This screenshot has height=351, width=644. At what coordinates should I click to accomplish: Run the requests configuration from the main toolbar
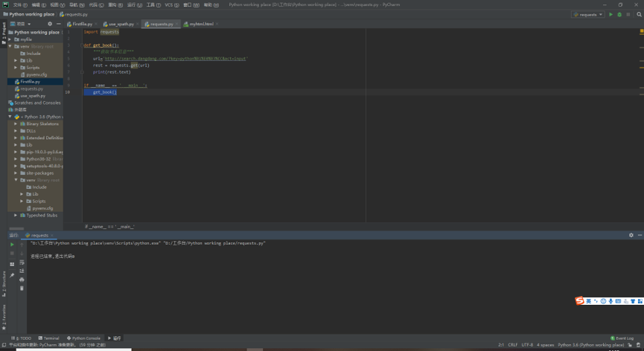tap(610, 14)
